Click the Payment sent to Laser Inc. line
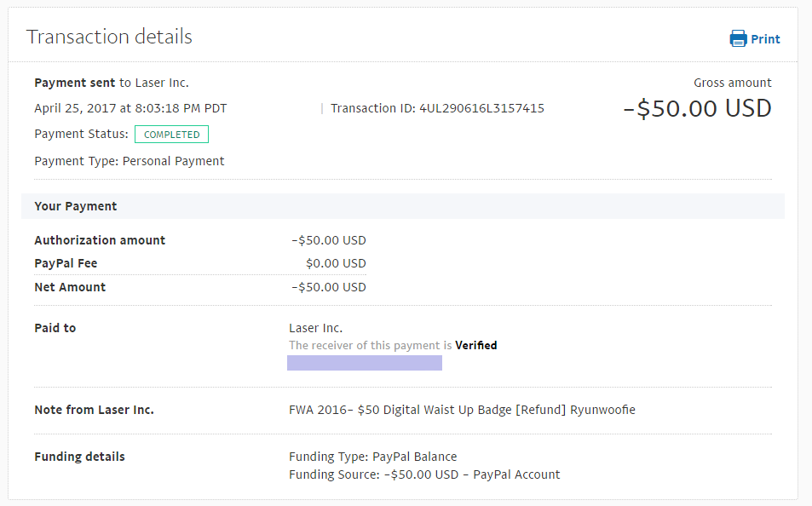This screenshot has height=506, width=812. [x=112, y=83]
